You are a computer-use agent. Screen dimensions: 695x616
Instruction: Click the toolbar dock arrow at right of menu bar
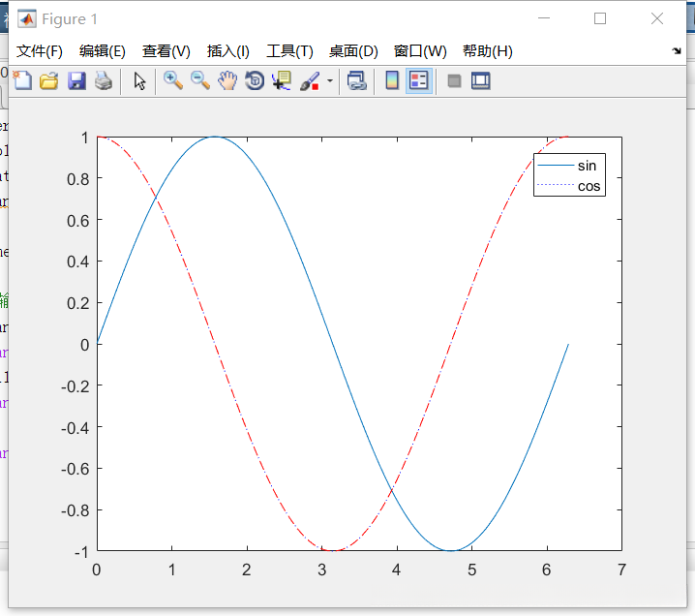[676, 50]
